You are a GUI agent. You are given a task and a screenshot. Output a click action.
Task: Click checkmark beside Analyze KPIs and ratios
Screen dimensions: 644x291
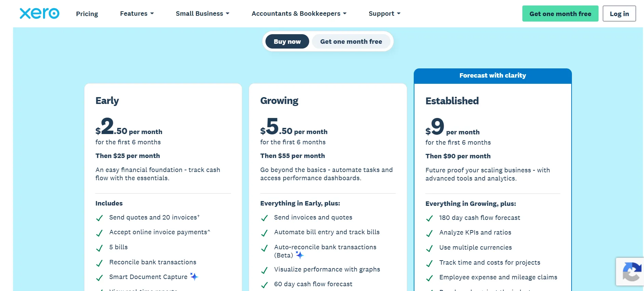[x=429, y=233]
